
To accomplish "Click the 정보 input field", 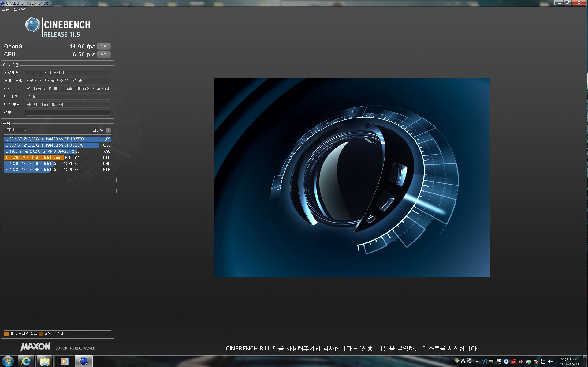I will (x=68, y=112).
